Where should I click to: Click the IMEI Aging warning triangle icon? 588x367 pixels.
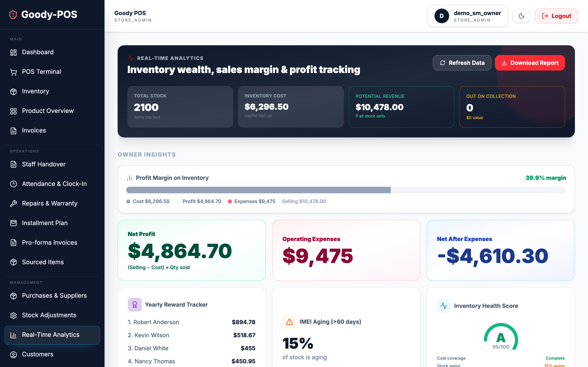pyautogui.click(x=289, y=322)
